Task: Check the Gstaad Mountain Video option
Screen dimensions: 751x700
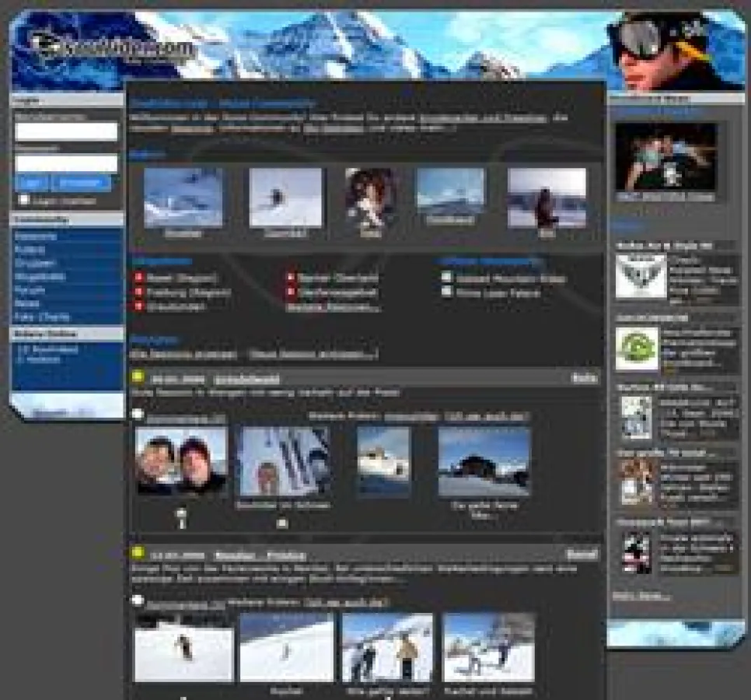Action: 446,275
